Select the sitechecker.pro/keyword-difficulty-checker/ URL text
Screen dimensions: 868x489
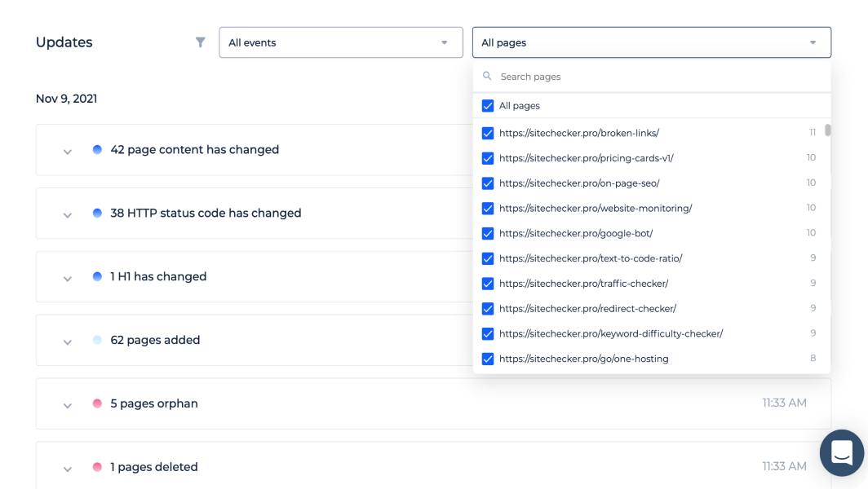click(x=611, y=333)
